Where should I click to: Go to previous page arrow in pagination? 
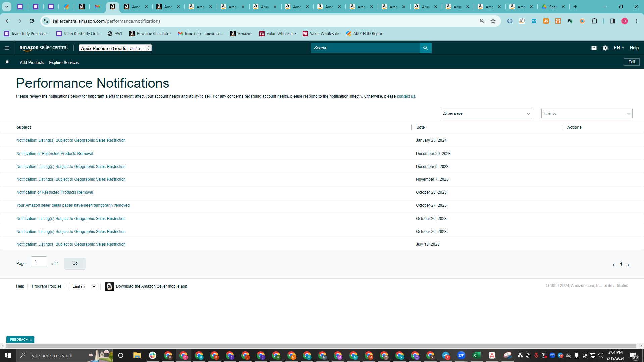click(x=613, y=265)
